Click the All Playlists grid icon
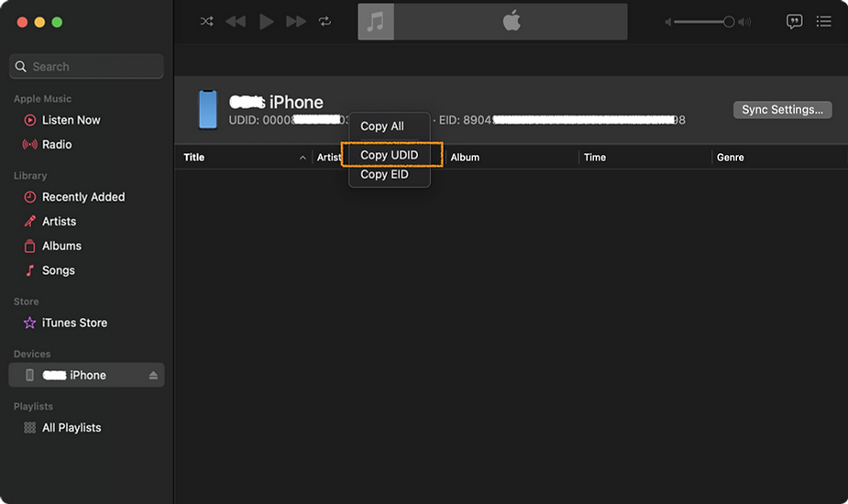 [29, 428]
